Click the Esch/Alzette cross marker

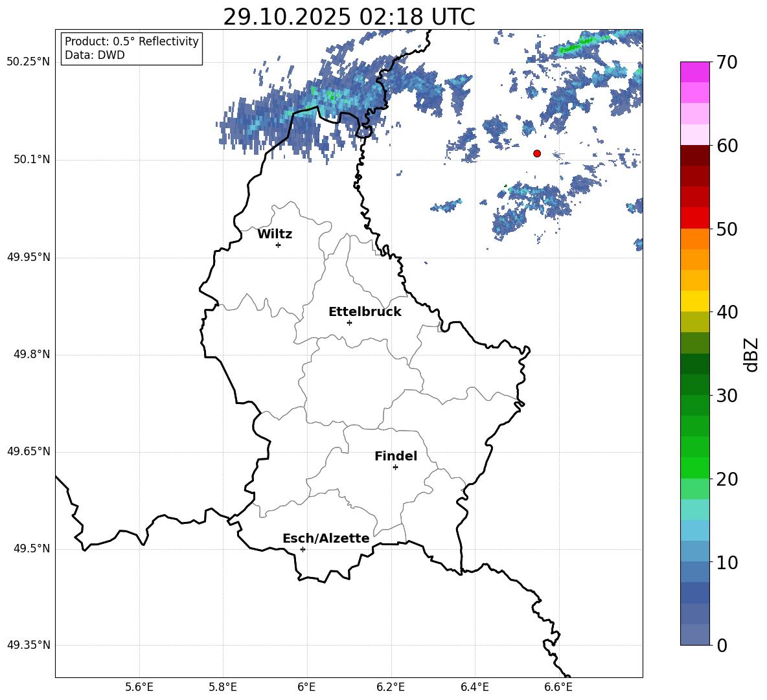point(303,549)
